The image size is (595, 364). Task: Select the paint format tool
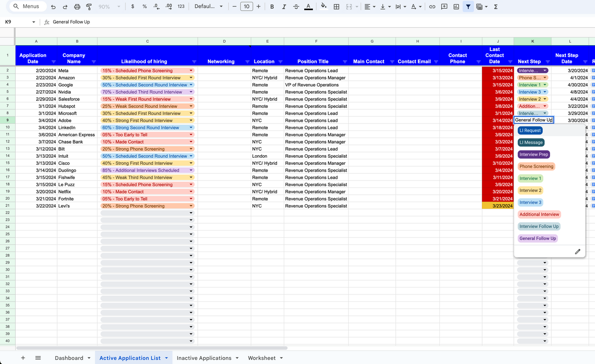[89, 7]
